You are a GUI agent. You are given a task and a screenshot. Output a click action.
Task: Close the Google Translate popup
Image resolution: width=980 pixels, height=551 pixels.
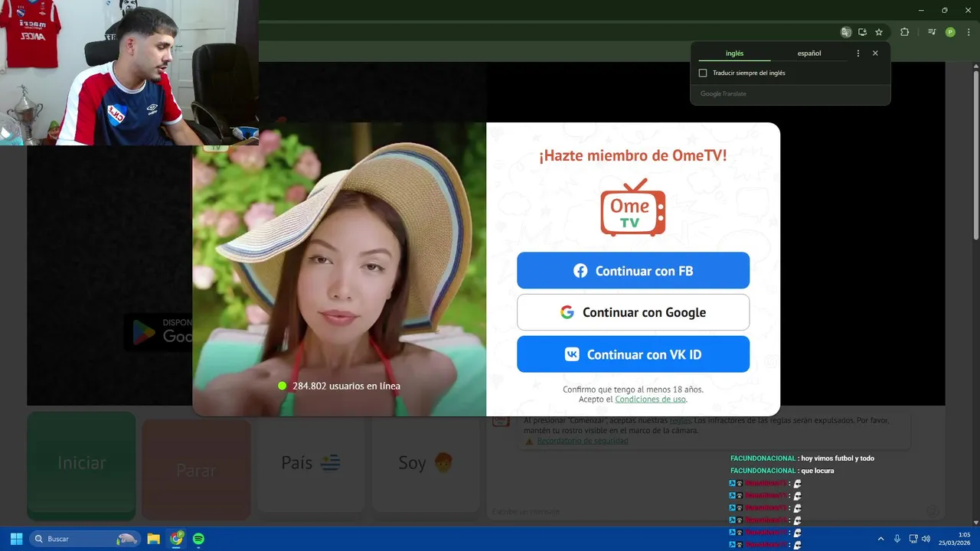(875, 54)
